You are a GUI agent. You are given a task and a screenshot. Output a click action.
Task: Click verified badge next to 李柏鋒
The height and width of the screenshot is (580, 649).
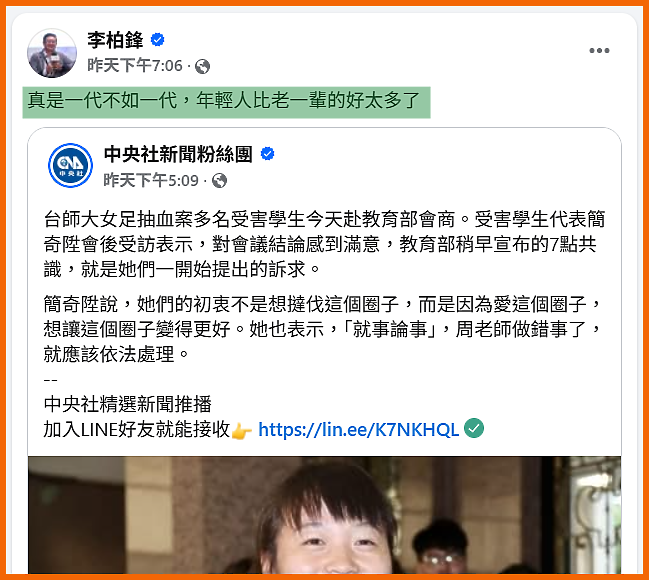(x=157, y=40)
